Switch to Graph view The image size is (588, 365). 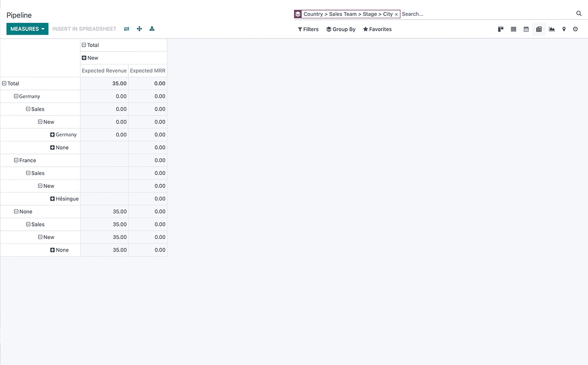[551, 29]
